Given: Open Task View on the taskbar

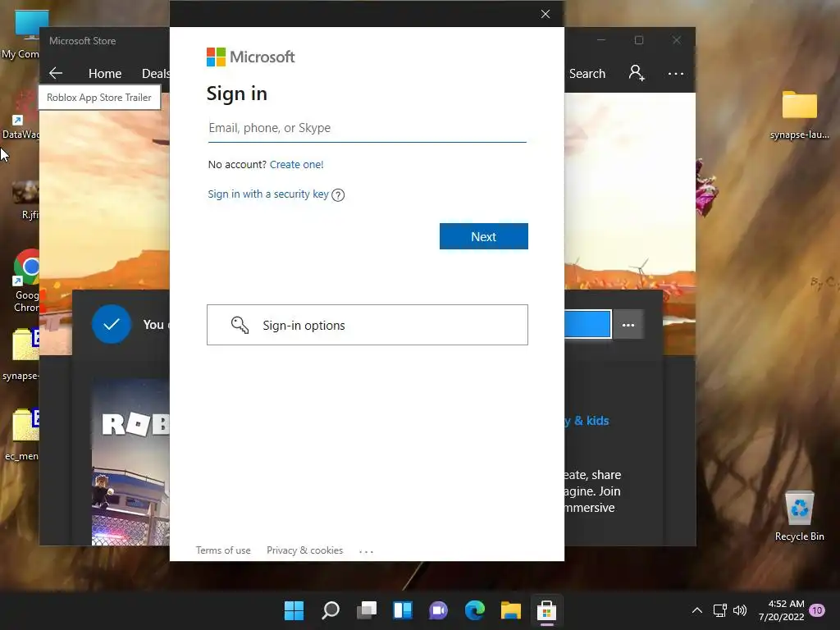Looking at the screenshot, I should (367, 610).
